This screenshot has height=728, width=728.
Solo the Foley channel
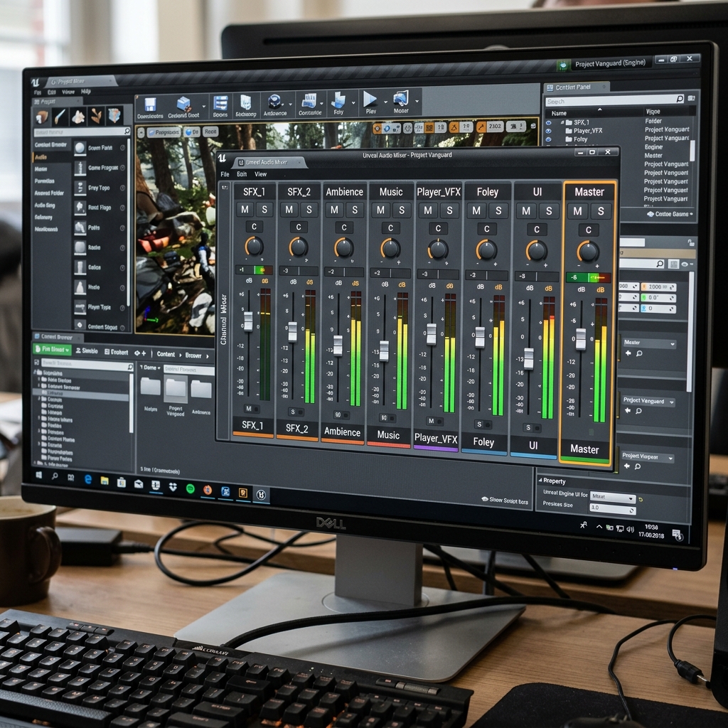point(498,210)
